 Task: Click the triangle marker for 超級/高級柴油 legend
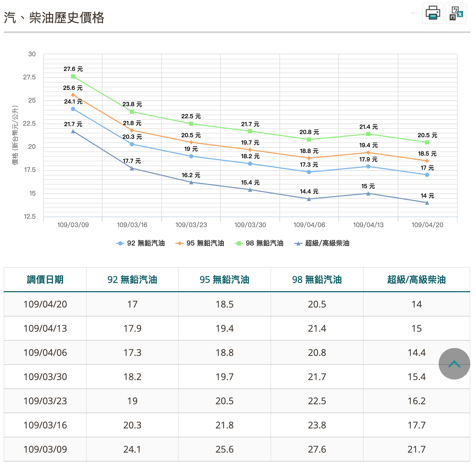(298, 243)
